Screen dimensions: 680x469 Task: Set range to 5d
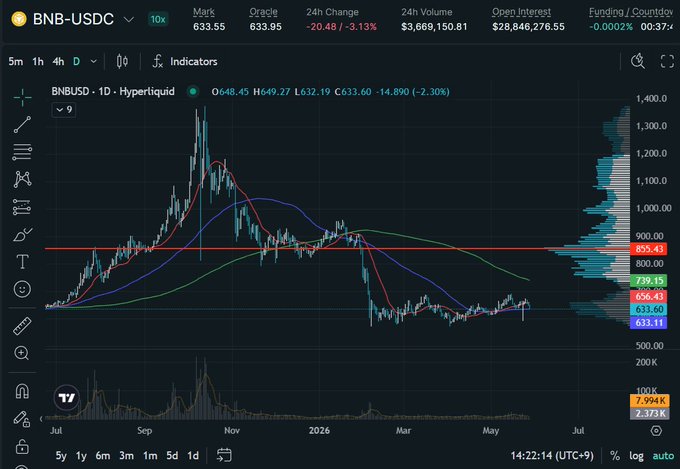tap(172, 456)
